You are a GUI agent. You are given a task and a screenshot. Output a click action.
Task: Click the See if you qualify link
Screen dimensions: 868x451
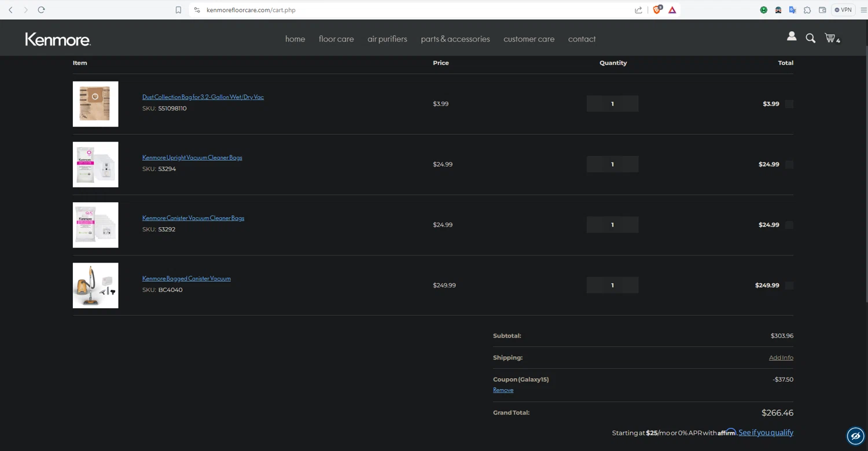(766, 432)
